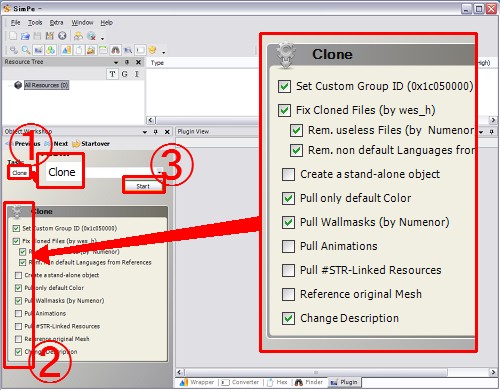The width and height of the screenshot is (500, 390).
Task: Click Previous in Object Workshop
Action: tap(23, 144)
